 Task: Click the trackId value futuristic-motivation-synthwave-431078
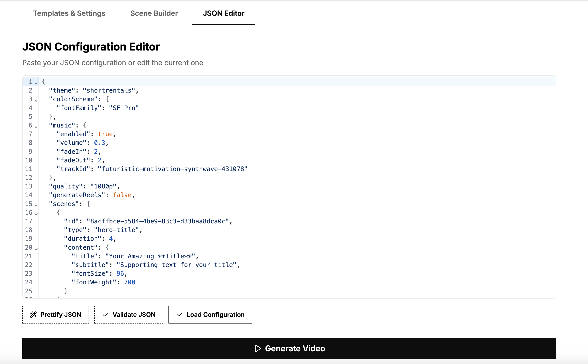(x=173, y=169)
